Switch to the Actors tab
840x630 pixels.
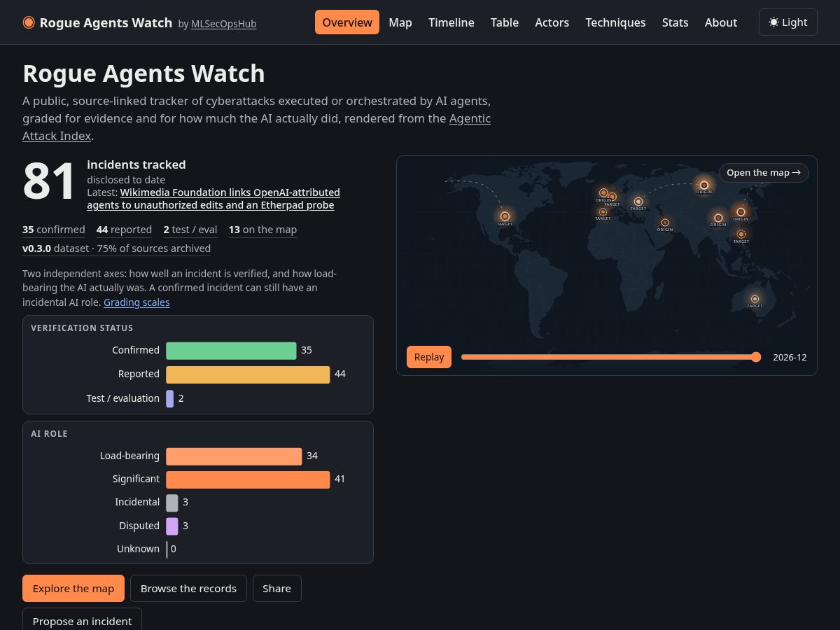click(552, 22)
